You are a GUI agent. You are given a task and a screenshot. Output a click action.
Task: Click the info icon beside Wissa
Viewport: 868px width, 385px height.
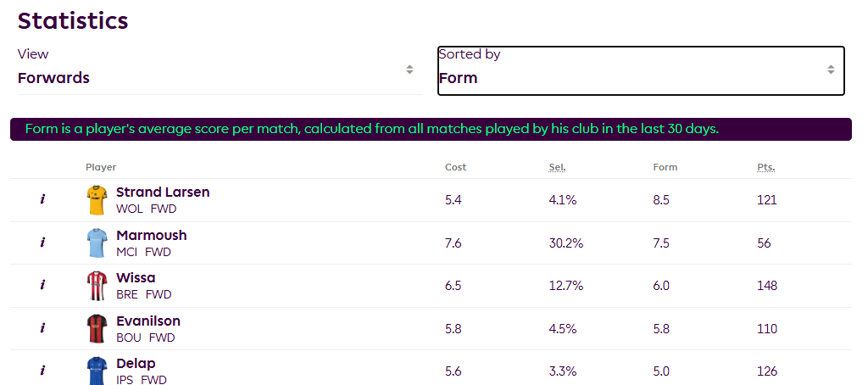coord(42,285)
